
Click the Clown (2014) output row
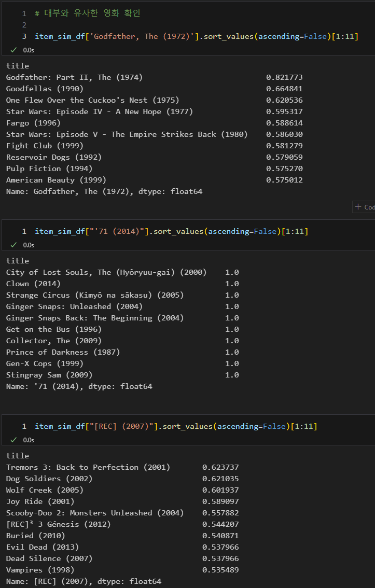coord(122,284)
